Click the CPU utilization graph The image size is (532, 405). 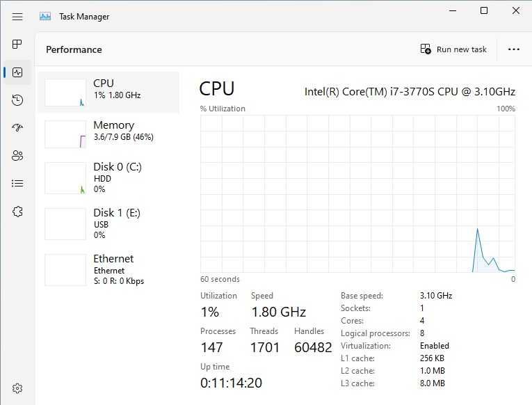pyautogui.click(x=357, y=194)
